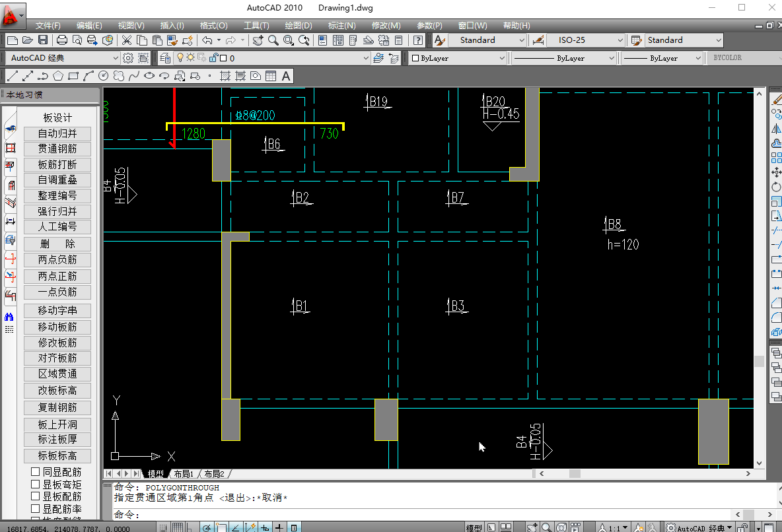Open the 文件(F) menu
Screen dimensions: 782x532
[x=48, y=26]
